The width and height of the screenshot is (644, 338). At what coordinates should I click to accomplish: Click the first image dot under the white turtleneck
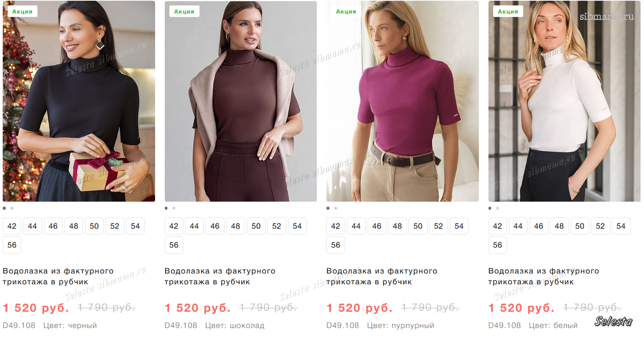tap(490, 208)
